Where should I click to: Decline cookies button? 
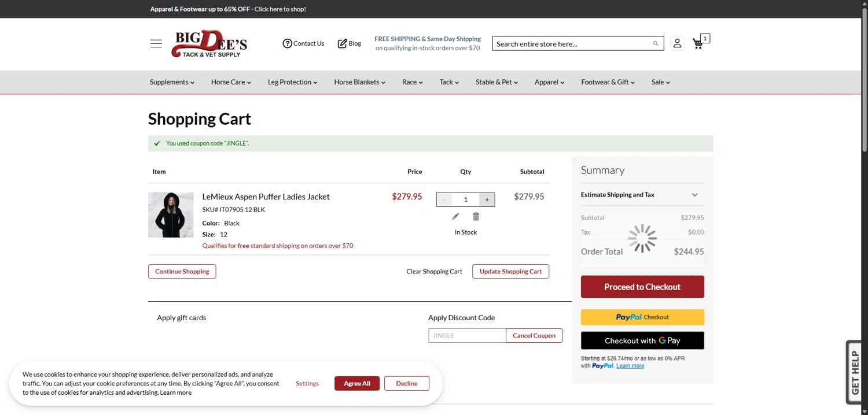(407, 383)
